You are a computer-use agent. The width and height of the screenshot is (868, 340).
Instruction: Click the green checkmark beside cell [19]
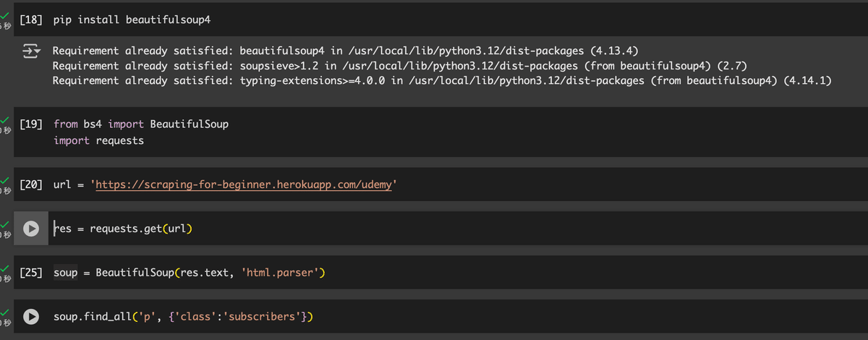5,119
